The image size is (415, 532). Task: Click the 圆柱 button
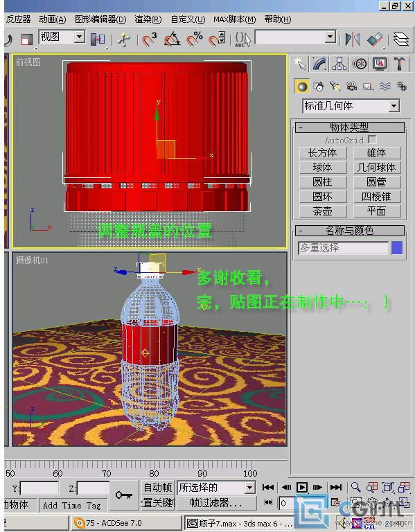coord(323,182)
